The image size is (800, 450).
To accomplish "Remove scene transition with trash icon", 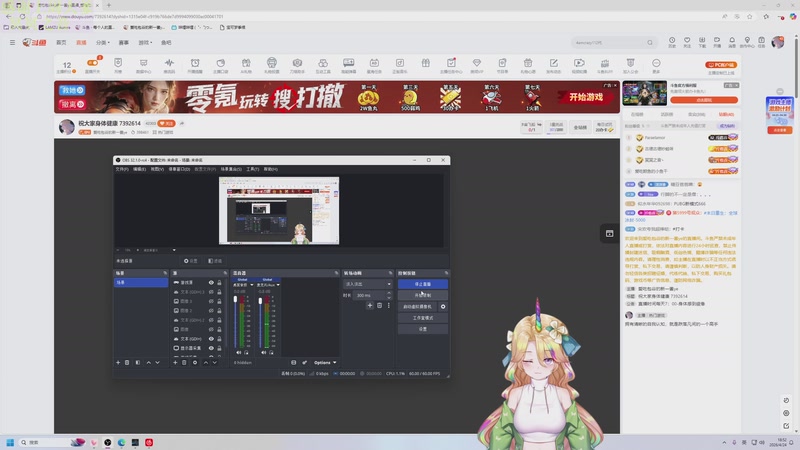I will pos(379,305).
